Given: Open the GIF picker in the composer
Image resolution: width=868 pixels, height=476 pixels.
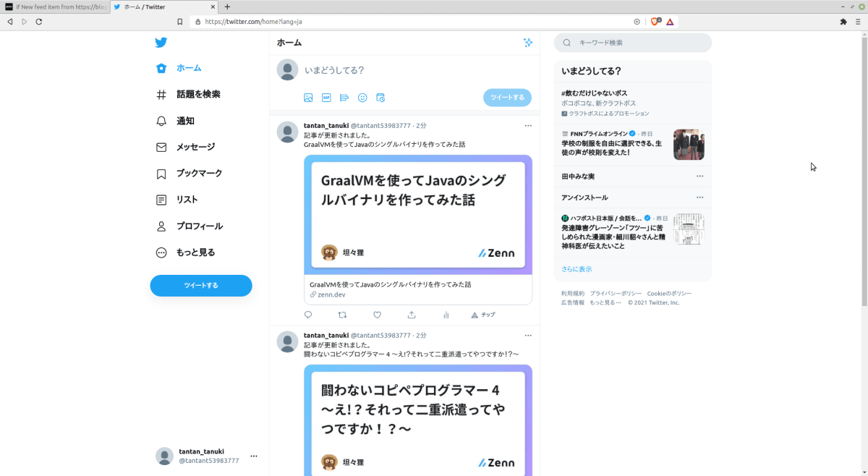Looking at the screenshot, I should click(325, 97).
